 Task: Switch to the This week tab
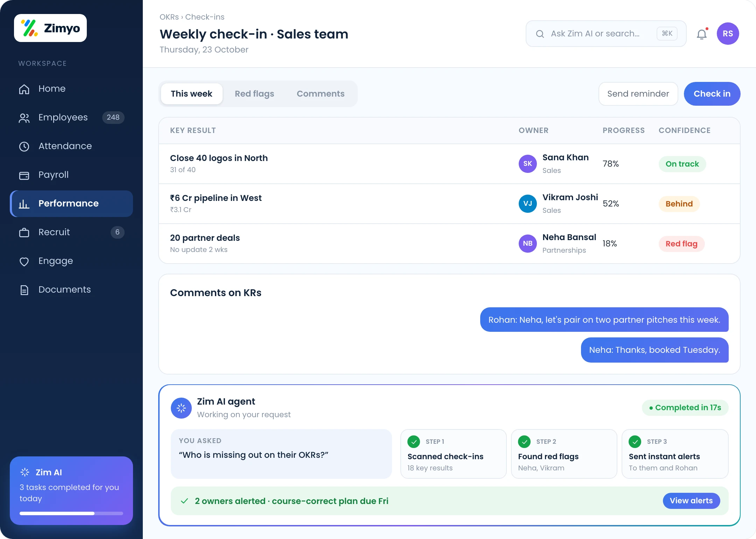pyautogui.click(x=191, y=94)
